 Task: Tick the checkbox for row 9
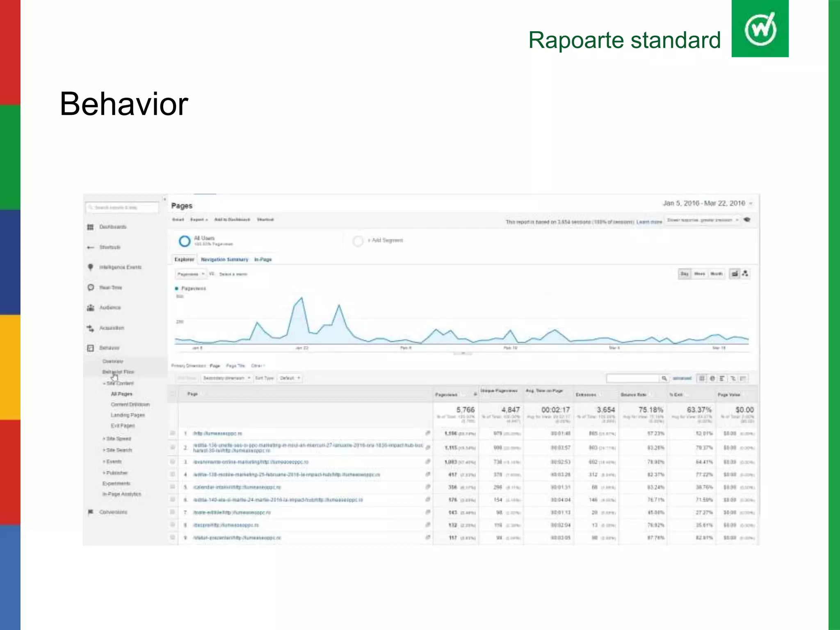tap(173, 537)
